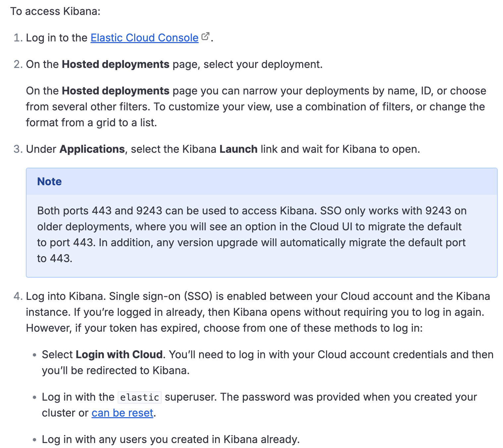Open the "can be reset" password link

122,413
